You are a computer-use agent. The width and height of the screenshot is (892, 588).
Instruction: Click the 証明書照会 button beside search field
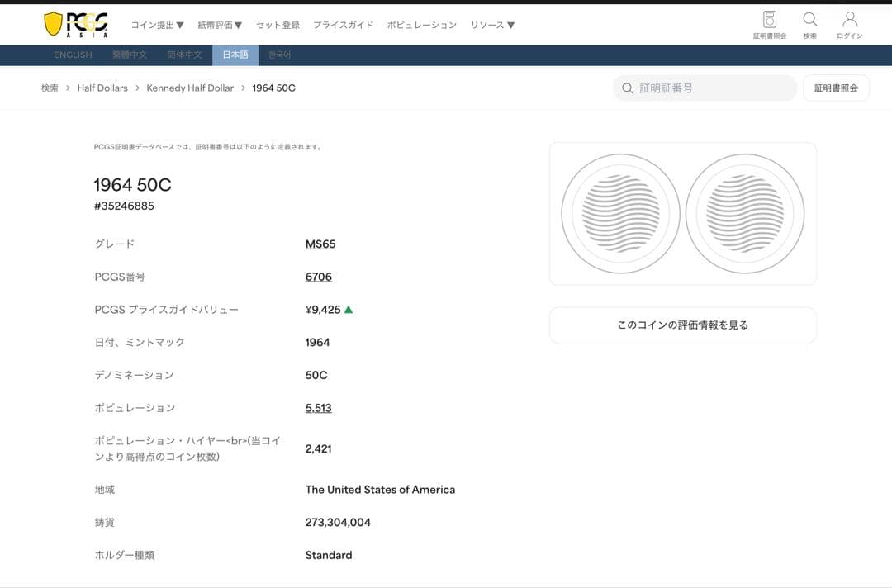[836, 88]
